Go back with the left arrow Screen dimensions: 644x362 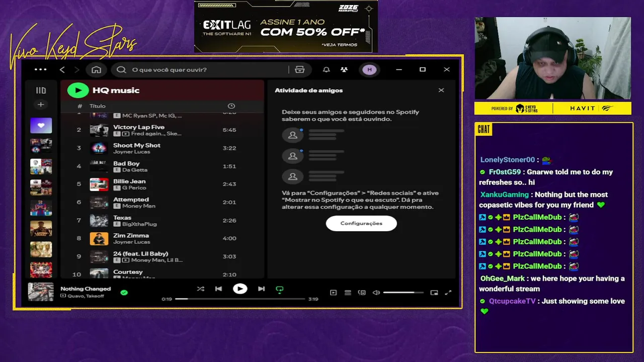pyautogui.click(x=62, y=70)
